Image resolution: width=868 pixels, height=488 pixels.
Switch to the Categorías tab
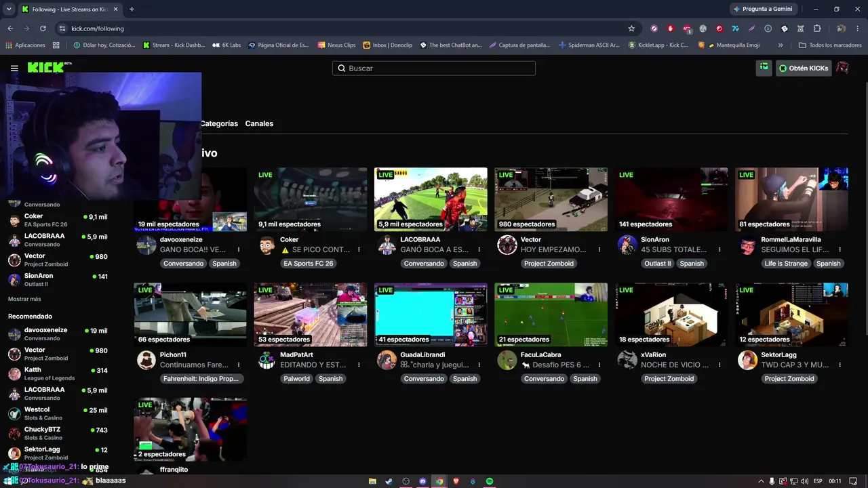219,123
